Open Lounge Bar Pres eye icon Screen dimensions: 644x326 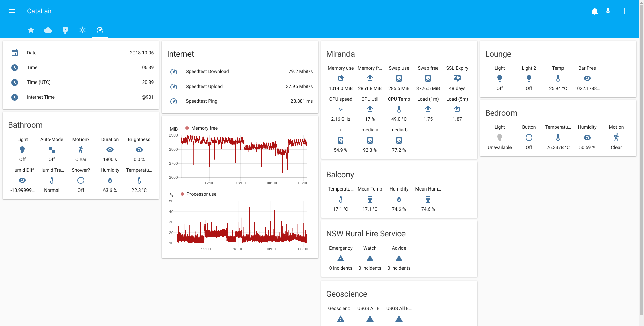coord(587,78)
